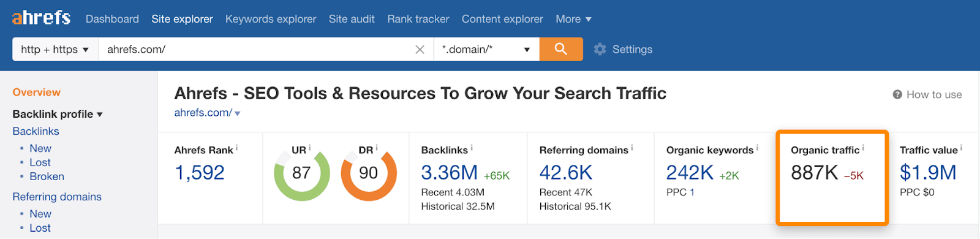
Task: Click Historical 95.1K referring domains text
Action: coord(575,207)
